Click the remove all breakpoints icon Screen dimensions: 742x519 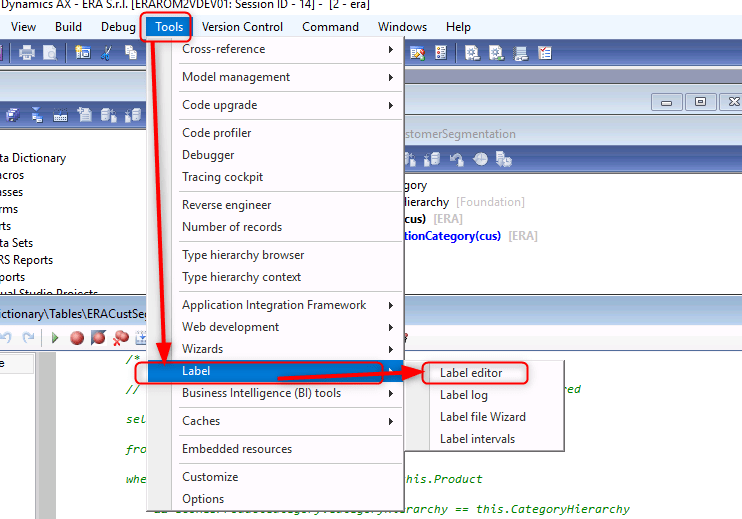pos(121,337)
